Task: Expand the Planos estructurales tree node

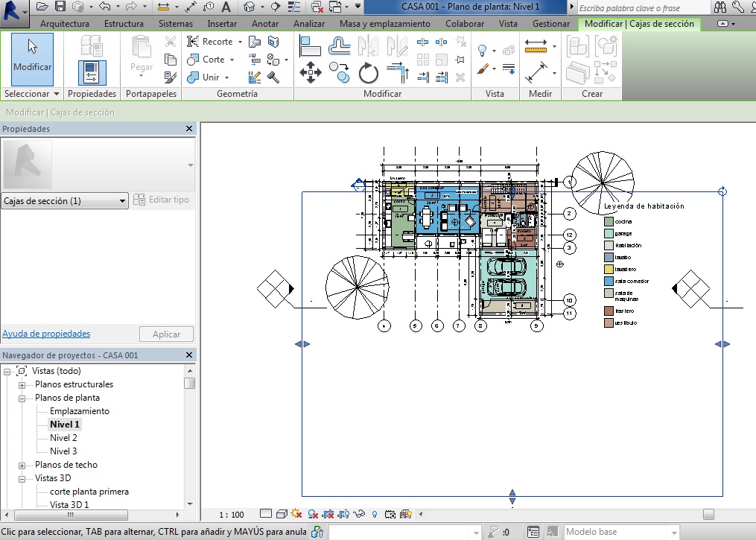Action: click(22, 385)
